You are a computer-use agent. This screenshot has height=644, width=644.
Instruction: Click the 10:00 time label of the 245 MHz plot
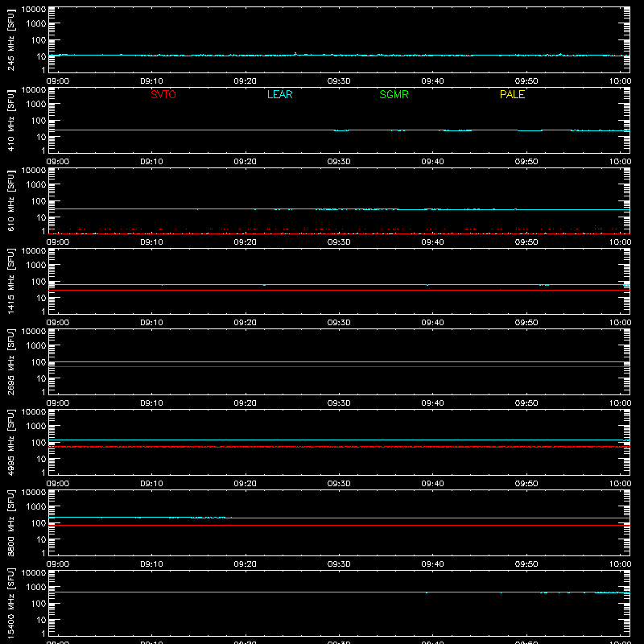pos(620,81)
